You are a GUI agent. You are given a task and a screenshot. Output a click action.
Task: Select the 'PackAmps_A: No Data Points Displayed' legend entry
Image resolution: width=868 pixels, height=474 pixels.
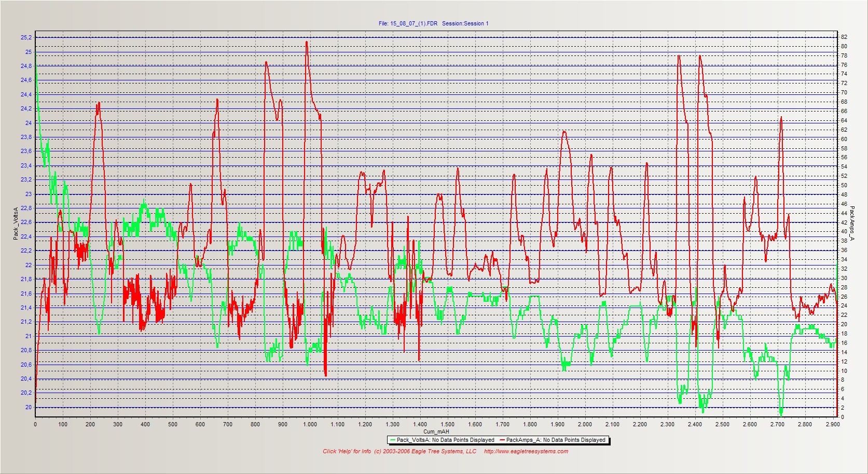pos(556,440)
